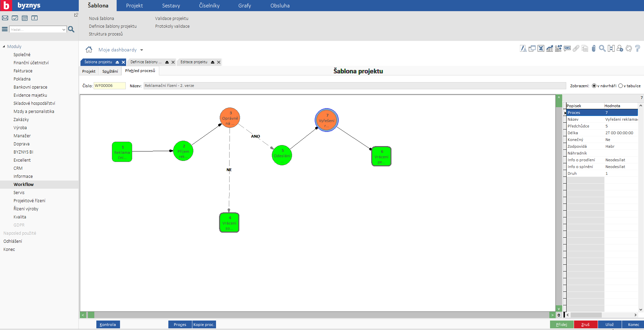Open the chart graph icon in the toolbar

pos(550,49)
